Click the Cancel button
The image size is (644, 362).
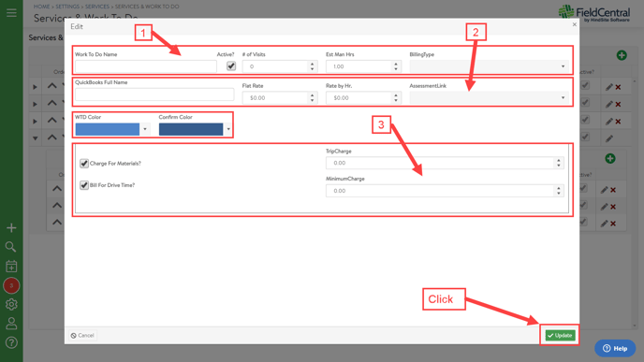pos(82,335)
